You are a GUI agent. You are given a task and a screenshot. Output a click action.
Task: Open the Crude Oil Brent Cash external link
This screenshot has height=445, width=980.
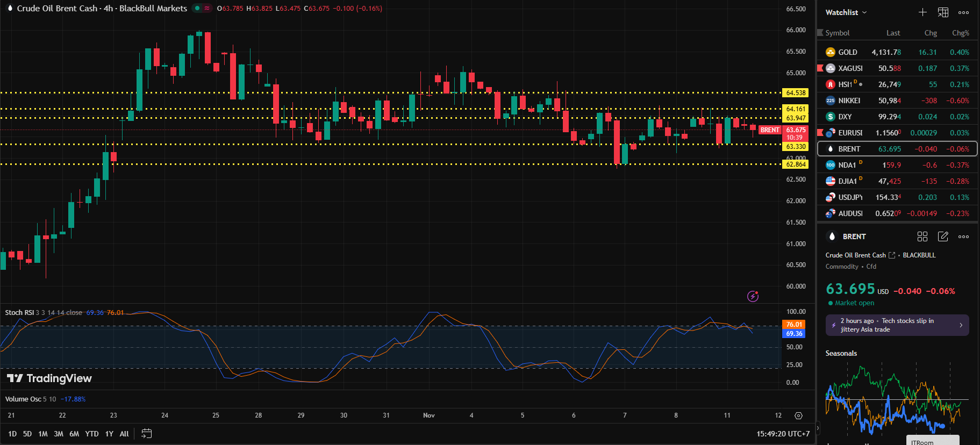tap(892, 255)
